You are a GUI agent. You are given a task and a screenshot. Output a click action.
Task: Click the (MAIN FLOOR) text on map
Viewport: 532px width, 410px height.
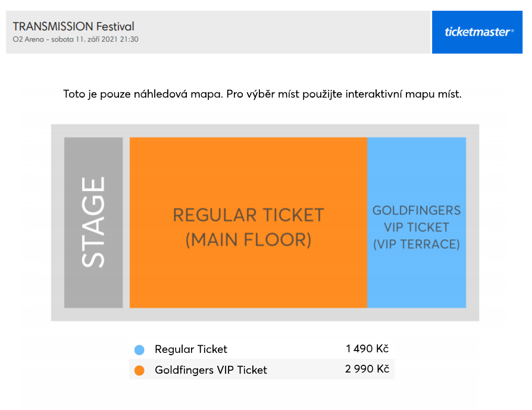click(248, 240)
